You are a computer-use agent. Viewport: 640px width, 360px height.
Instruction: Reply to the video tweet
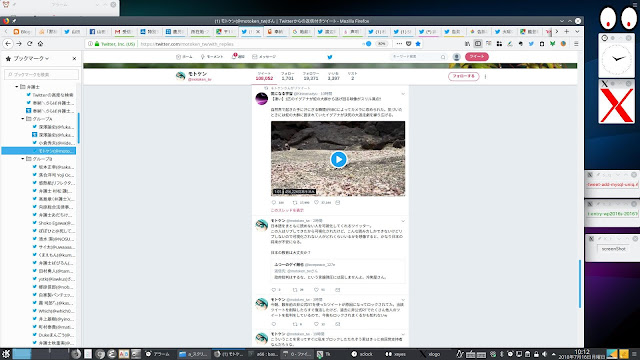273,202
